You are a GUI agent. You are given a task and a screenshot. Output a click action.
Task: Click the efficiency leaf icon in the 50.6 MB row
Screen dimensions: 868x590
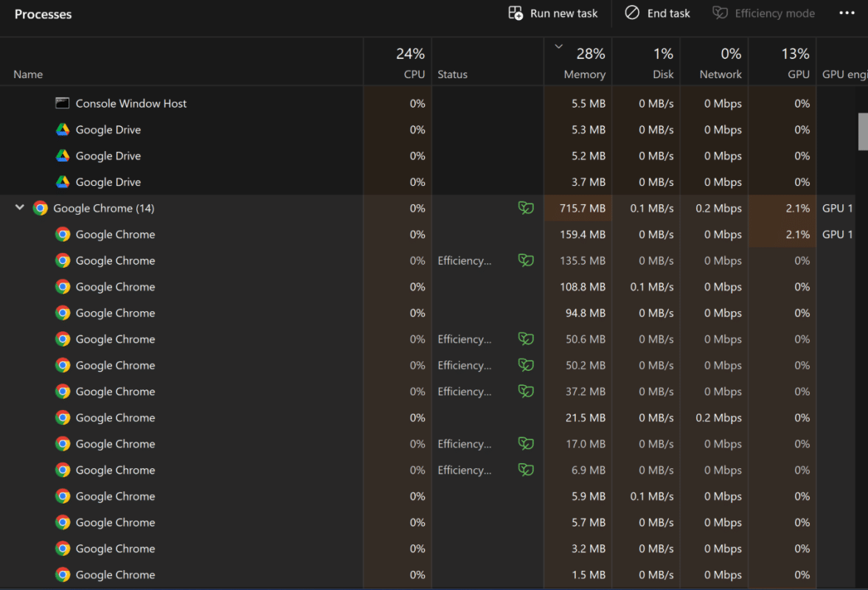(x=526, y=339)
